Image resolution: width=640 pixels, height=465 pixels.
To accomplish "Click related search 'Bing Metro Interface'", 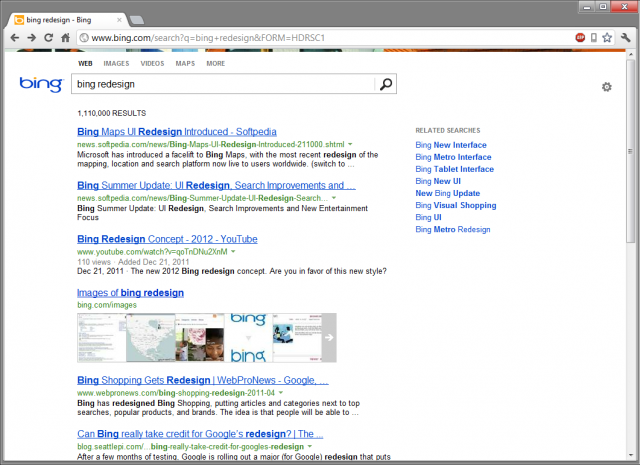I will (453, 157).
